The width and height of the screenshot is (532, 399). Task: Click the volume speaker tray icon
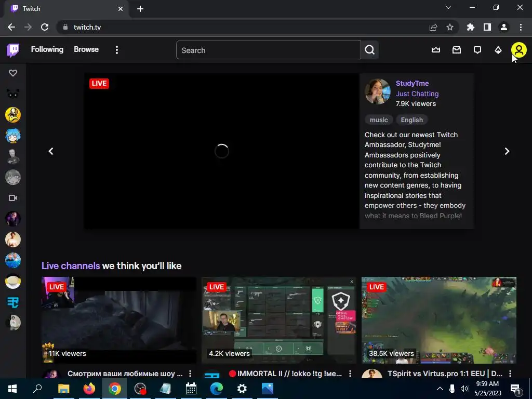[x=464, y=389]
